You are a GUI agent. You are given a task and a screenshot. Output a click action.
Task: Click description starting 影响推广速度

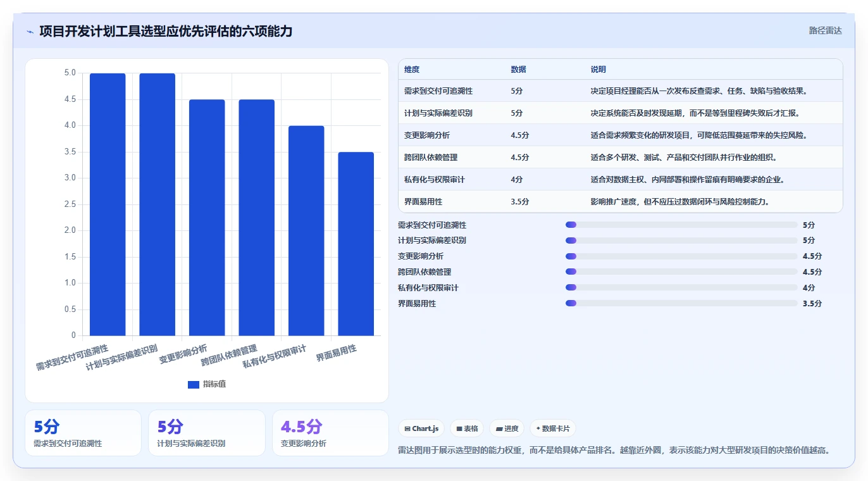tap(679, 202)
